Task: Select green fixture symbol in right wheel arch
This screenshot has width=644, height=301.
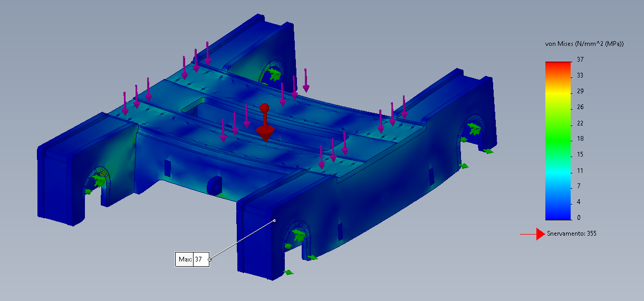Action: point(474,128)
